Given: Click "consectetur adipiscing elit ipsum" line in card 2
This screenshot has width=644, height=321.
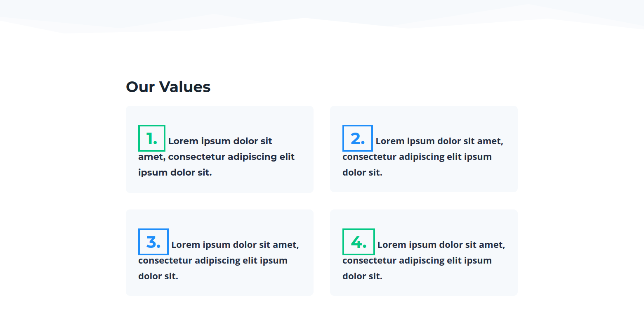Looking at the screenshot, I should [x=417, y=157].
